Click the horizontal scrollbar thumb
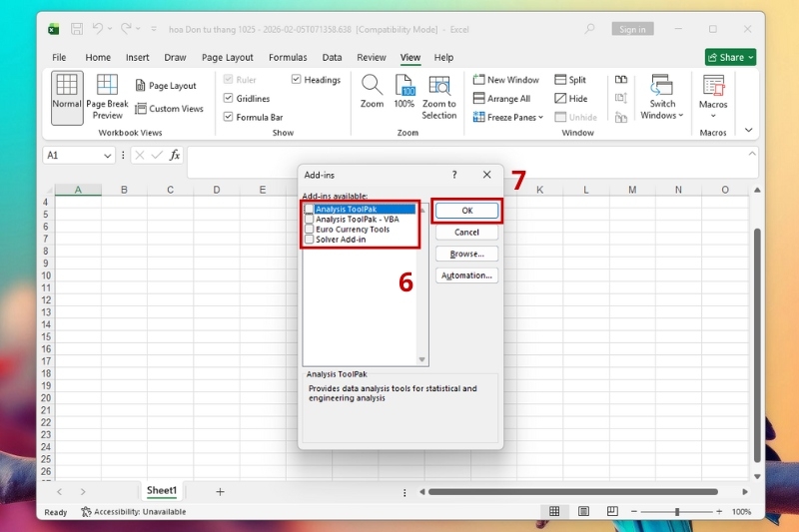 click(573, 492)
